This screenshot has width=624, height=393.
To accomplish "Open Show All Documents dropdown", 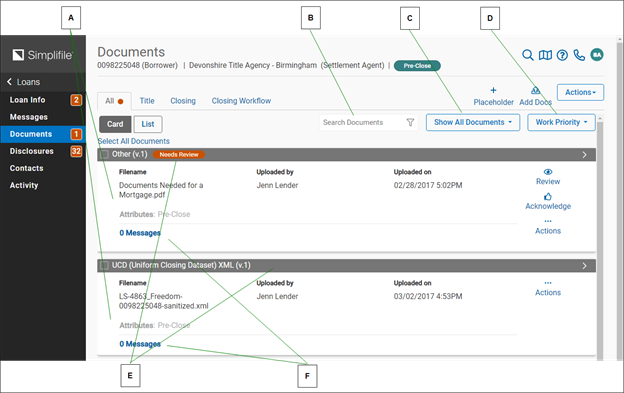I will tap(473, 123).
